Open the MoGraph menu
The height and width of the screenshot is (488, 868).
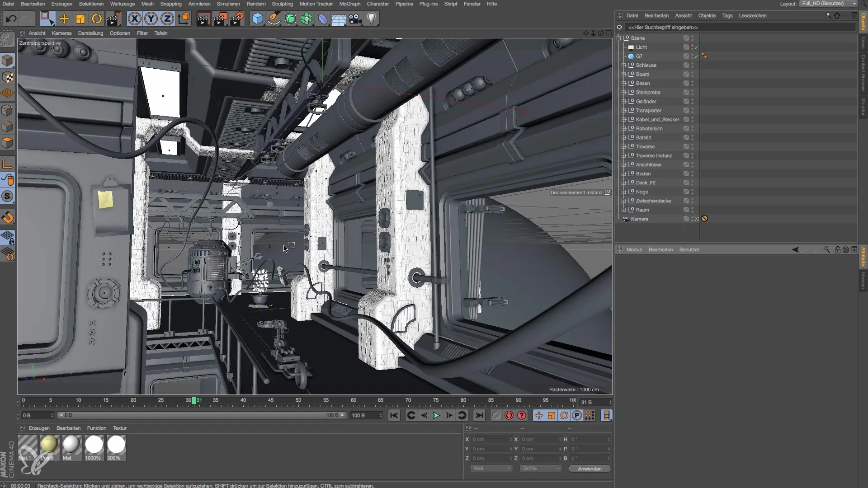(349, 4)
